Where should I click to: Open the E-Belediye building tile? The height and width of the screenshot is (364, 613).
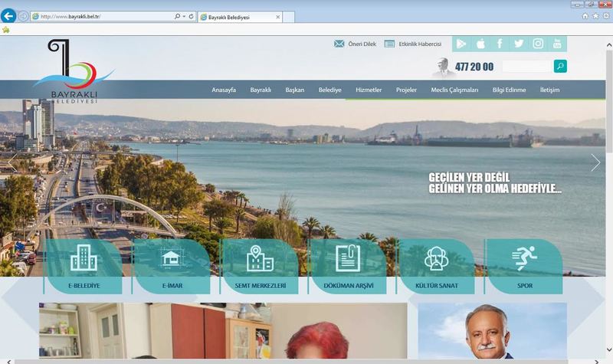coord(84,266)
